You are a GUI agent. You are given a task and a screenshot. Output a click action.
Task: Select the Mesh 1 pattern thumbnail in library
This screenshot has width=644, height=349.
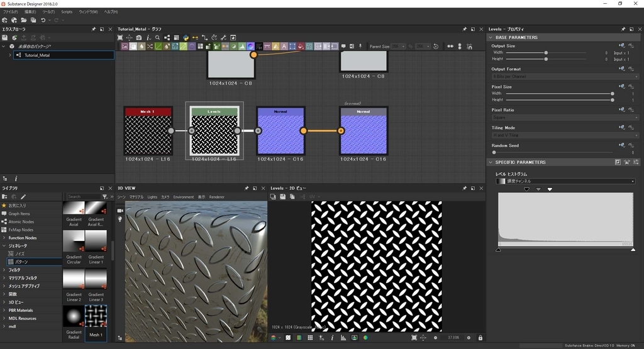[x=96, y=316]
